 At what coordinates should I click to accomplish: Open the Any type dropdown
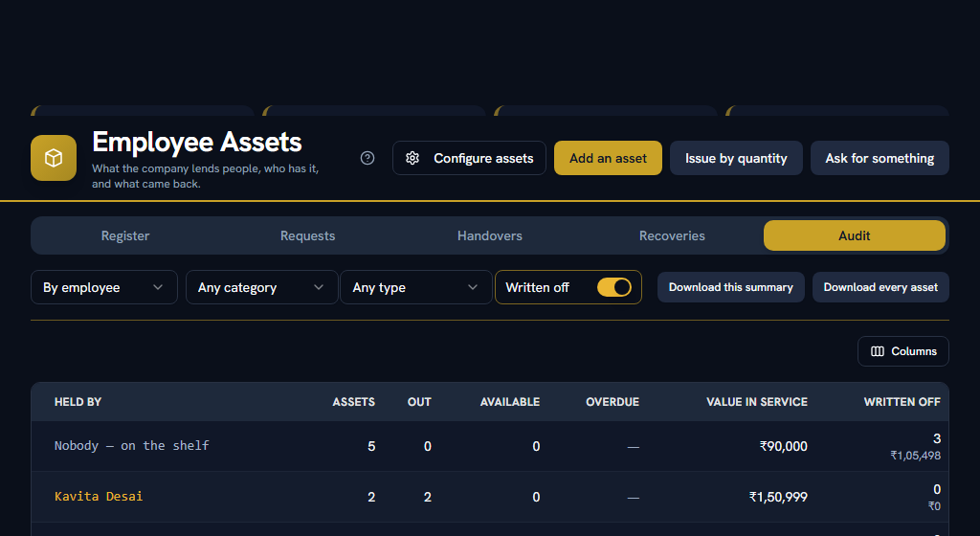tap(415, 287)
